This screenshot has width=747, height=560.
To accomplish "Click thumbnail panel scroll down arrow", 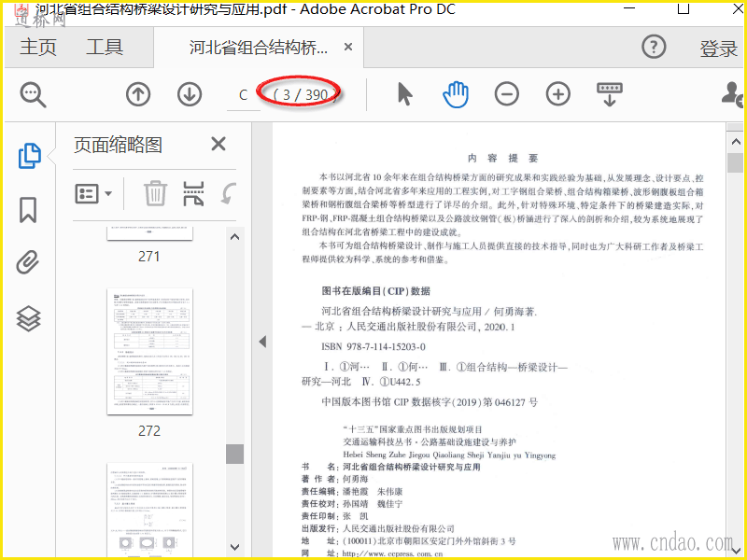I will pos(235,547).
